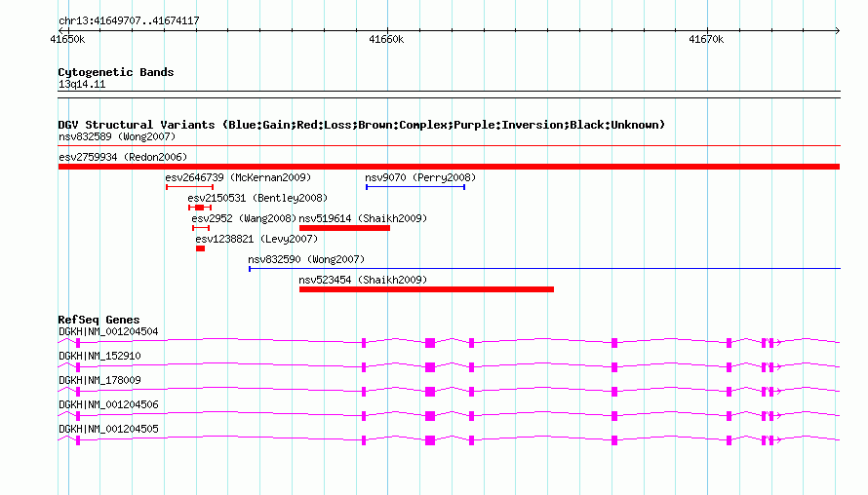
Task: Click the esv2150531 (Bentley2008) label
Action: 257,198
